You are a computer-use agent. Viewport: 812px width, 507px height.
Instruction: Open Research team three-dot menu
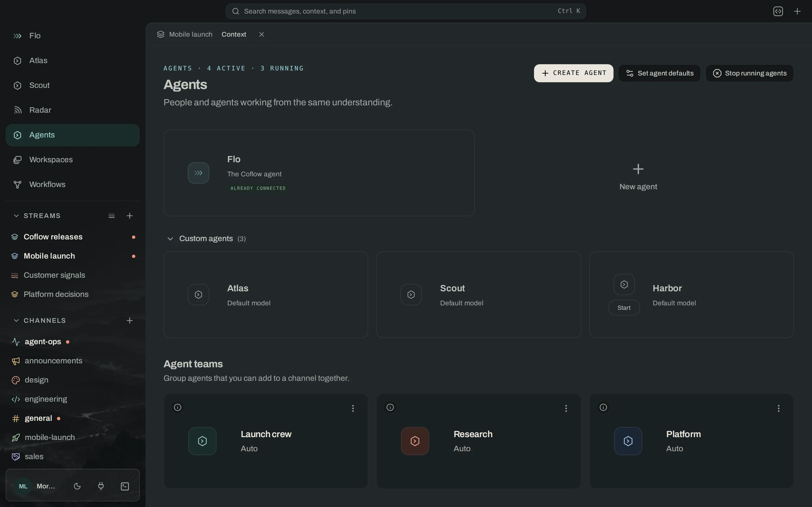[566, 408]
